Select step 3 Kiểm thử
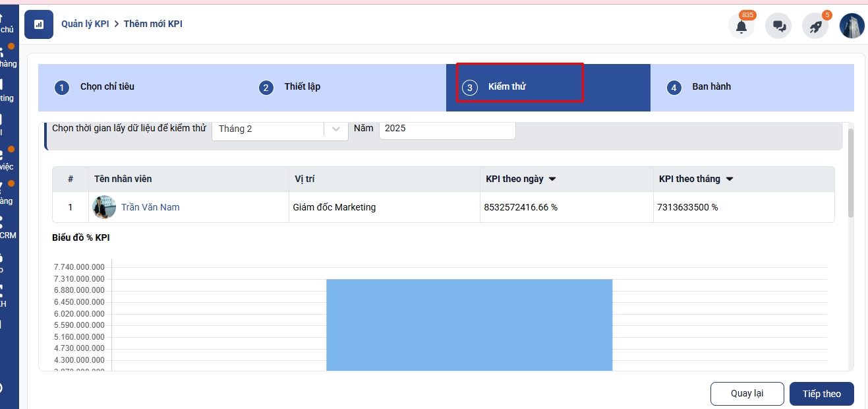The height and width of the screenshot is (409, 868). [x=507, y=87]
